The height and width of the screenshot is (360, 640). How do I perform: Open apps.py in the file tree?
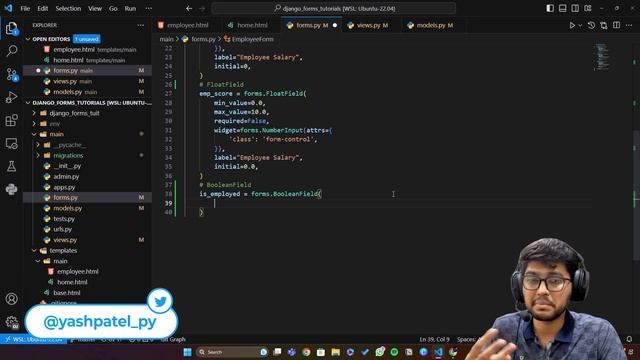[64, 187]
